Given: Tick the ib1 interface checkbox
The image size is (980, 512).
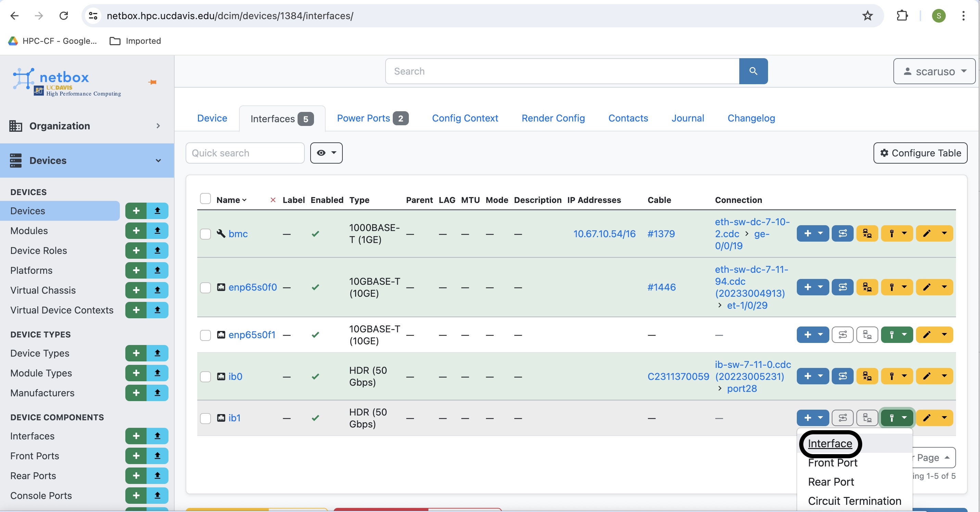Looking at the screenshot, I should click(x=205, y=418).
